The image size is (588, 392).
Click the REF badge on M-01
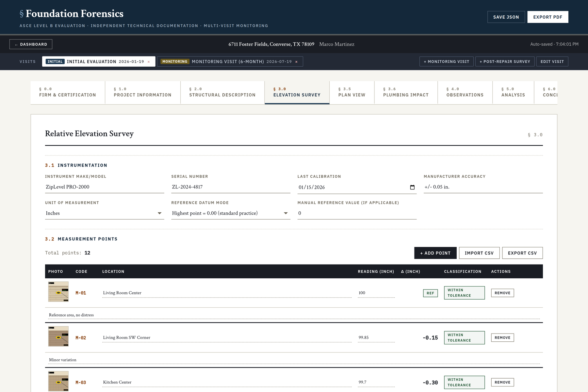point(430,293)
